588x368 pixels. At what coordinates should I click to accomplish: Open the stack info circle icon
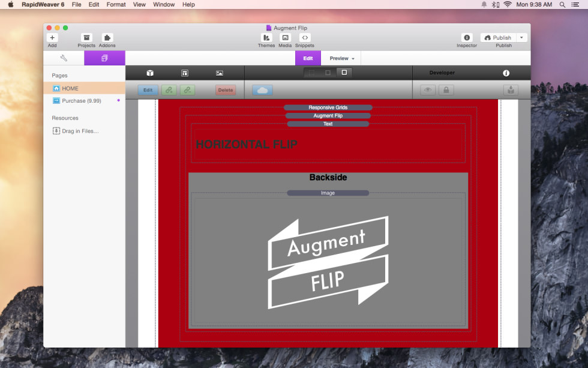[506, 73]
